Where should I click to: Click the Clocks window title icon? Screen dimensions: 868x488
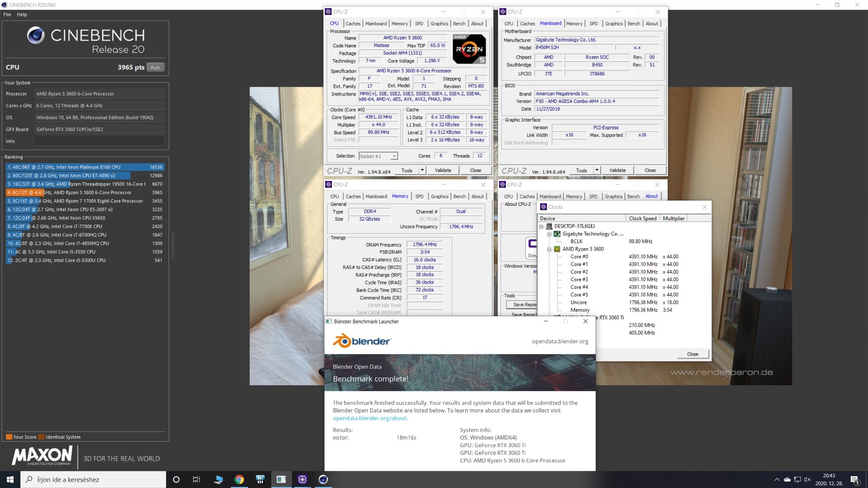[544, 207]
